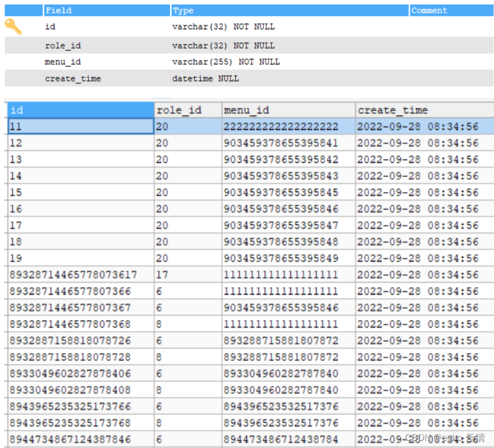The width and height of the screenshot is (494, 448).
Task: Select the cell with id 12
Action: (x=81, y=143)
